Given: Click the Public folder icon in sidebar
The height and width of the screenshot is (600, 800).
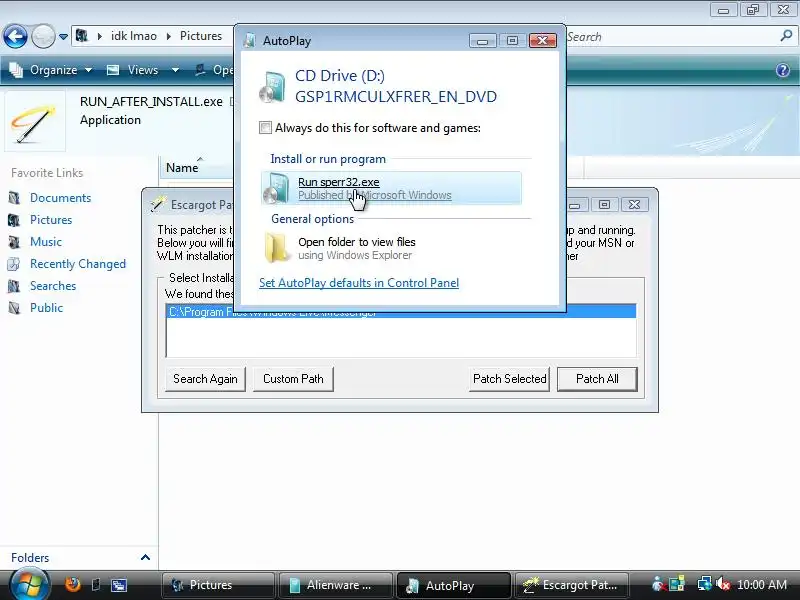Looking at the screenshot, I should 14,308.
